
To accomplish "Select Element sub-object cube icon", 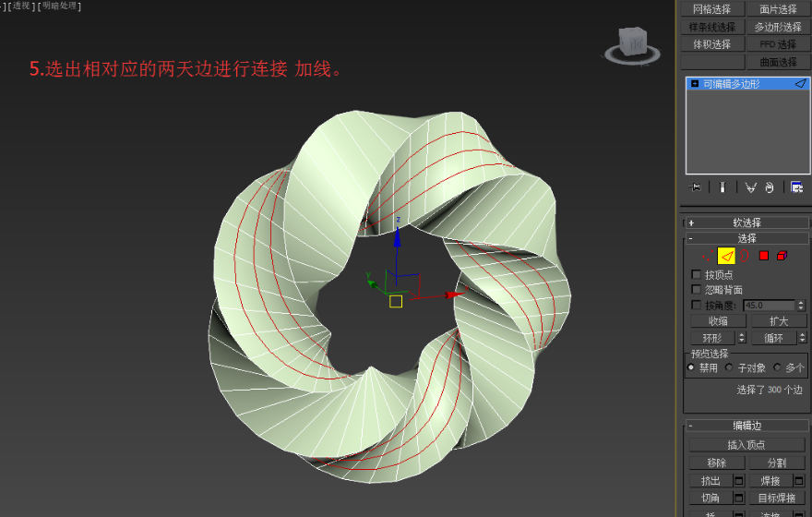I will [782, 256].
